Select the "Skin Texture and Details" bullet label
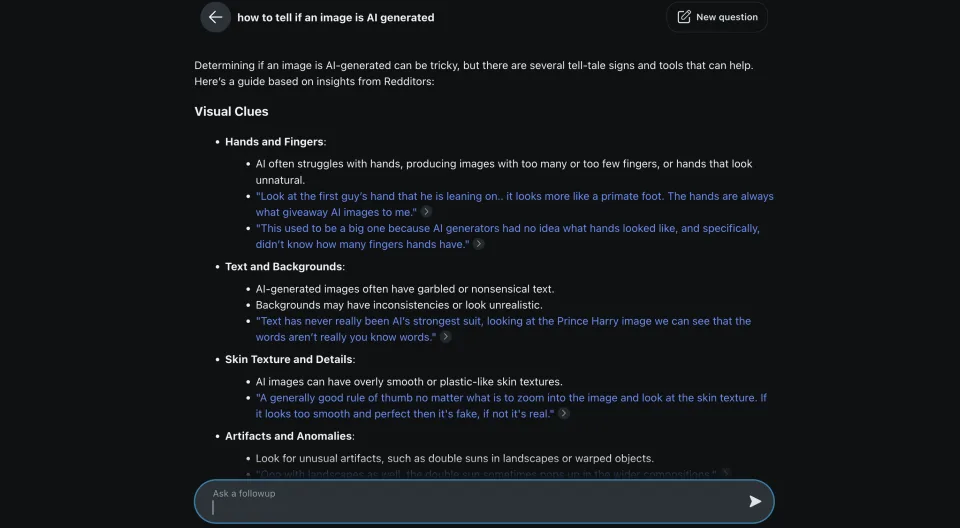960x528 pixels. pyautogui.click(x=289, y=359)
